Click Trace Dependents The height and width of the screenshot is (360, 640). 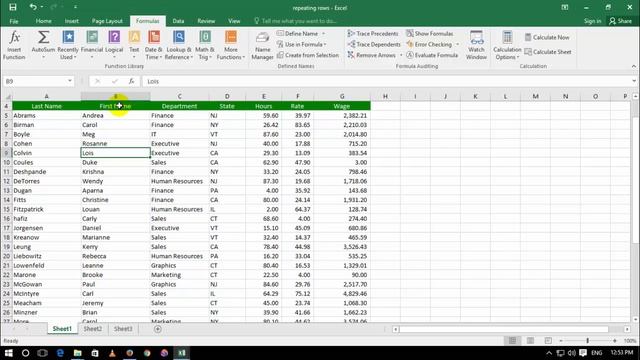374,44
